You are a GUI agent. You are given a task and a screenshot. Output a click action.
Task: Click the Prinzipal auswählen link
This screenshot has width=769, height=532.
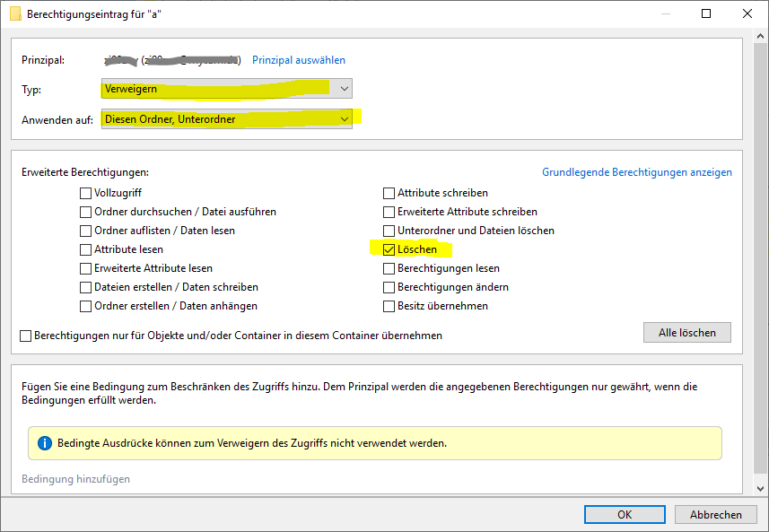[298, 60]
